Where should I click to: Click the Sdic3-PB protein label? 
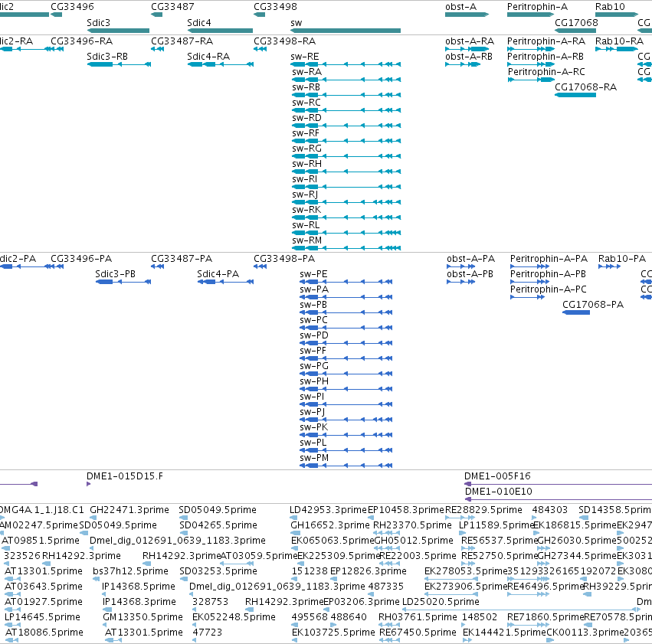[x=115, y=274]
